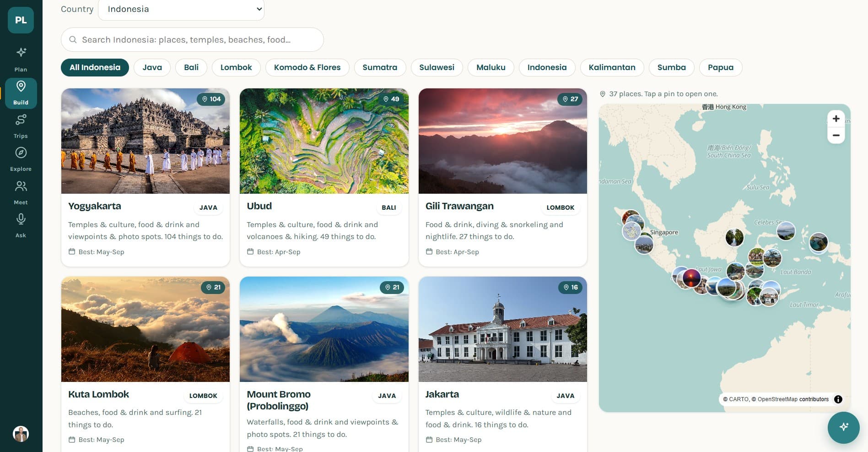Select the All Indonesia filter chip
Image resolution: width=868 pixels, height=452 pixels.
tap(95, 67)
